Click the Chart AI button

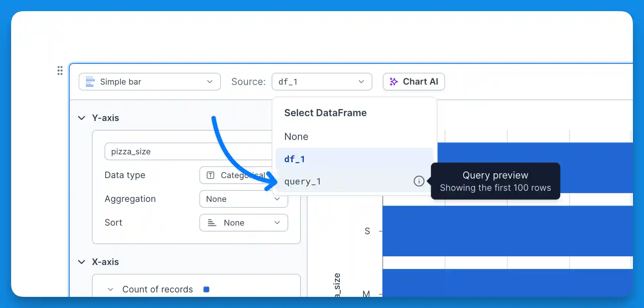pos(414,82)
